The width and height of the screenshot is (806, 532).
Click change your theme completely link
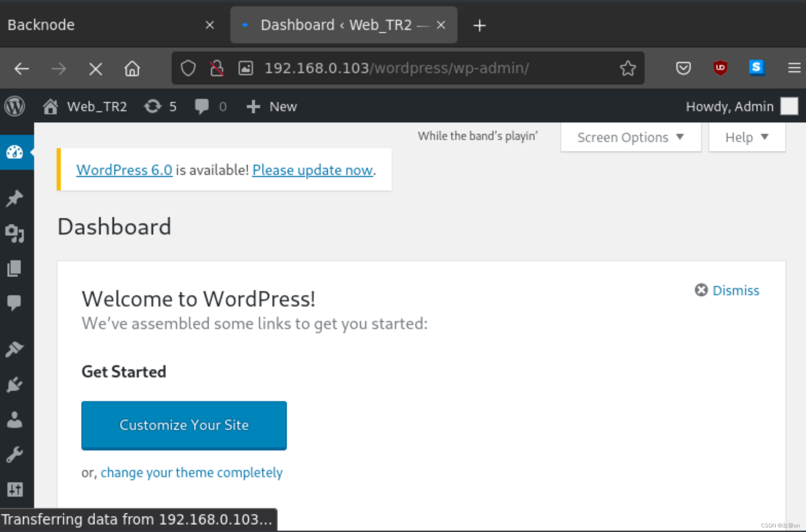[x=191, y=472]
